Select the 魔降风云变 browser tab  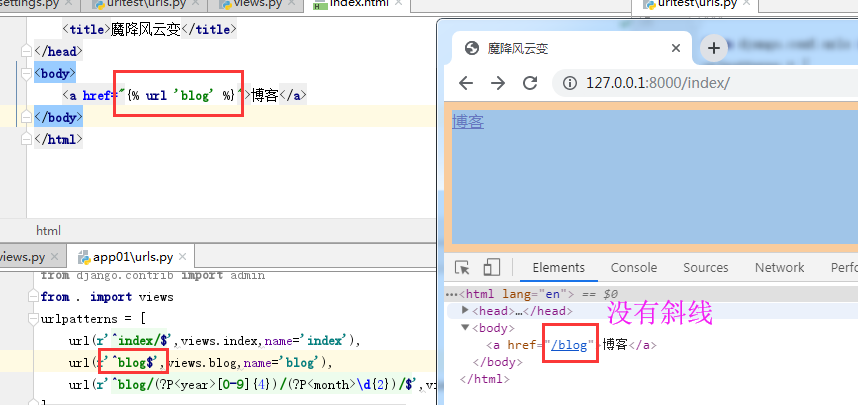tap(572, 48)
